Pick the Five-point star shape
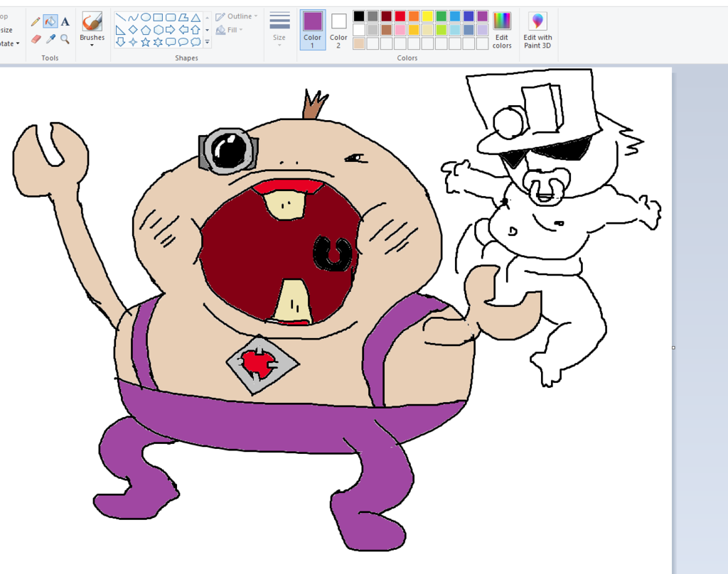Screen dimensions: 728x574 (146, 42)
